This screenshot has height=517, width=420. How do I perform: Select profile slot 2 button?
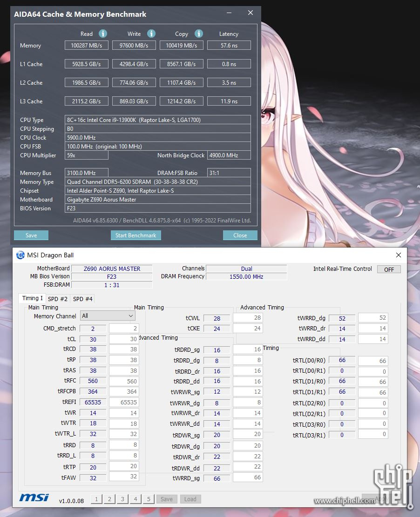109,499
